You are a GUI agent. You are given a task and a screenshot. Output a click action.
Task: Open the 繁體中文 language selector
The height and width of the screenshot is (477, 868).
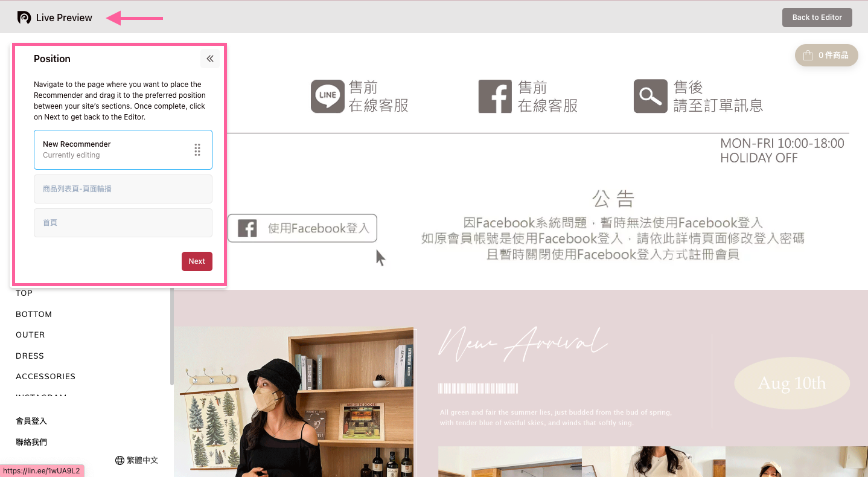click(x=136, y=460)
